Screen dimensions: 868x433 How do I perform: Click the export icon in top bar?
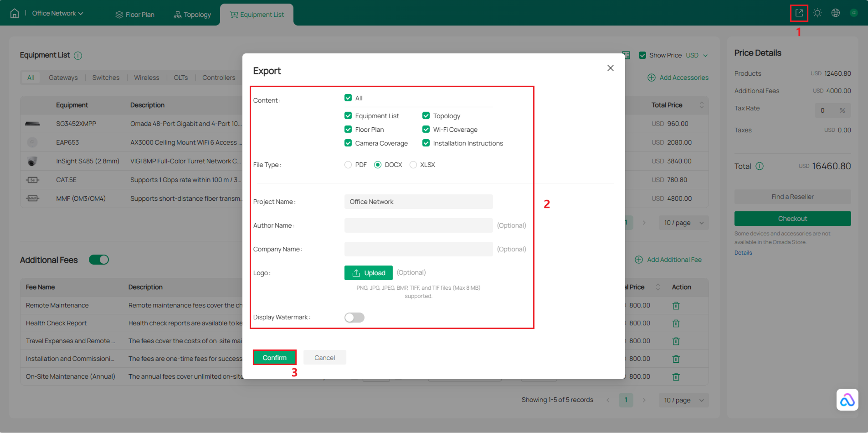799,13
